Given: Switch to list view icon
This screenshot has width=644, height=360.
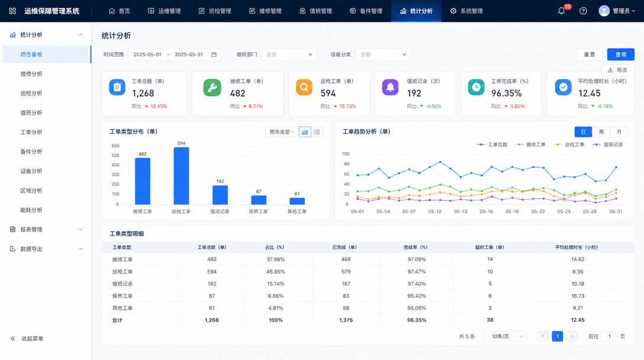Looking at the screenshot, I should pos(317,132).
